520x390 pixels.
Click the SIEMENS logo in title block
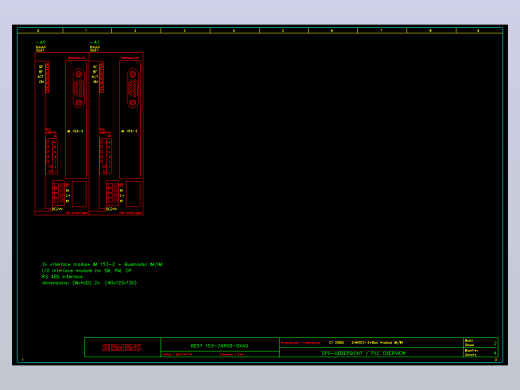[x=122, y=347]
